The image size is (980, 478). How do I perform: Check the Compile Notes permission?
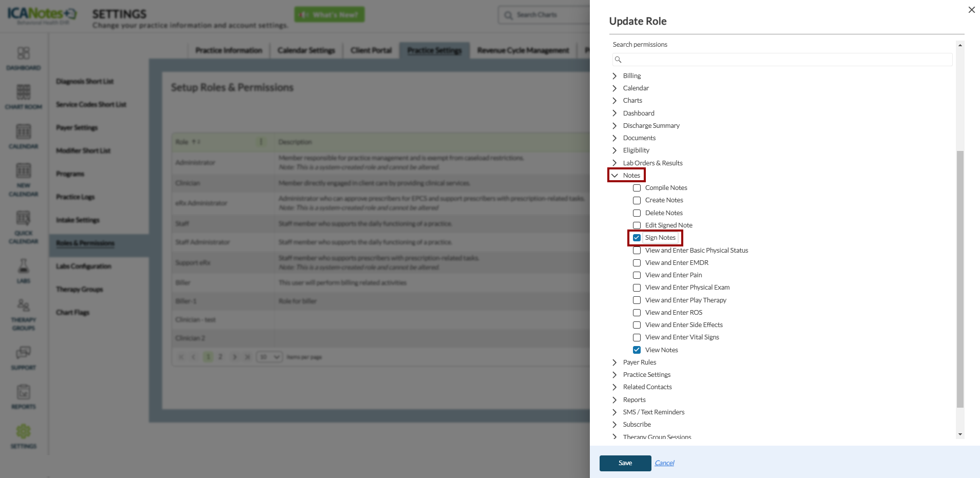coord(637,188)
